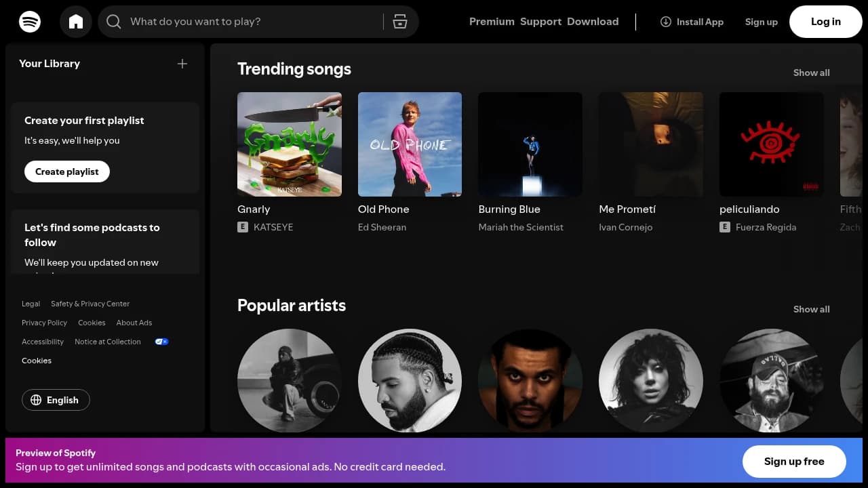Open Browse using the box icon in the search bar

400,22
